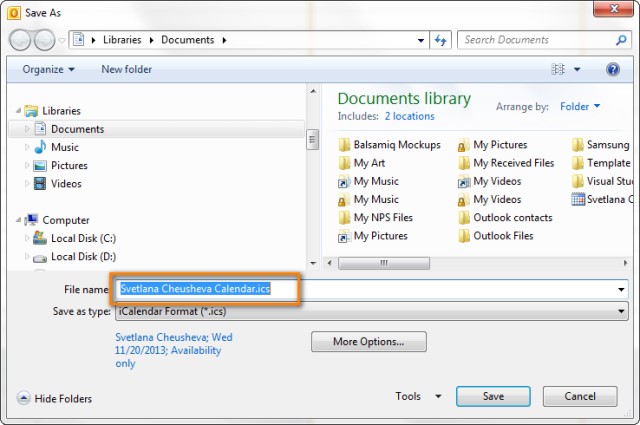
Task: Open the Organize dropdown menu
Action: click(x=48, y=69)
